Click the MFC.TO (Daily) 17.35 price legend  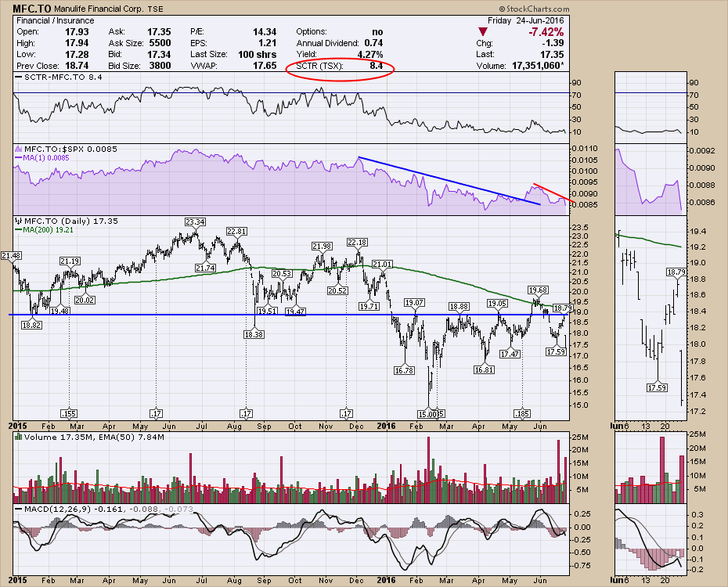click(71, 221)
